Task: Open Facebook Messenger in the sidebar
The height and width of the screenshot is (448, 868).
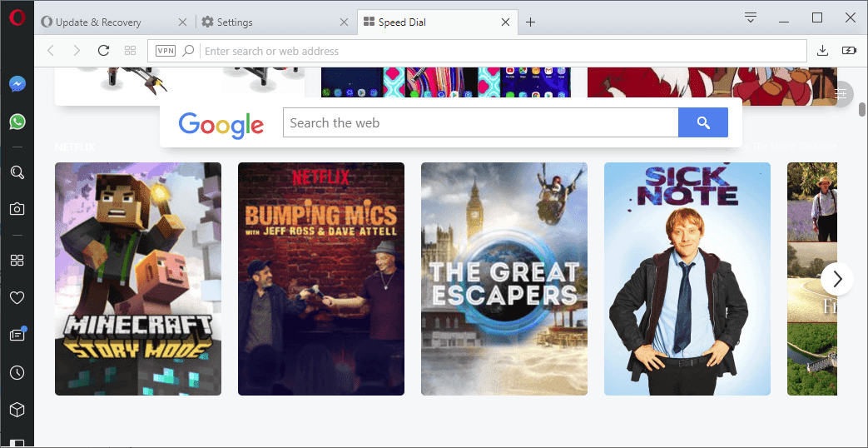Action: pos(17,84)
